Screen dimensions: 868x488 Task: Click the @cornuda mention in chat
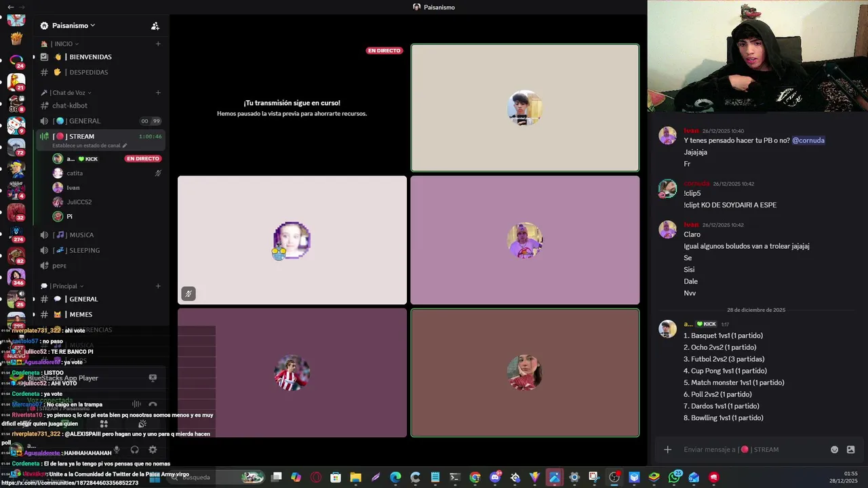coord(808,140)
